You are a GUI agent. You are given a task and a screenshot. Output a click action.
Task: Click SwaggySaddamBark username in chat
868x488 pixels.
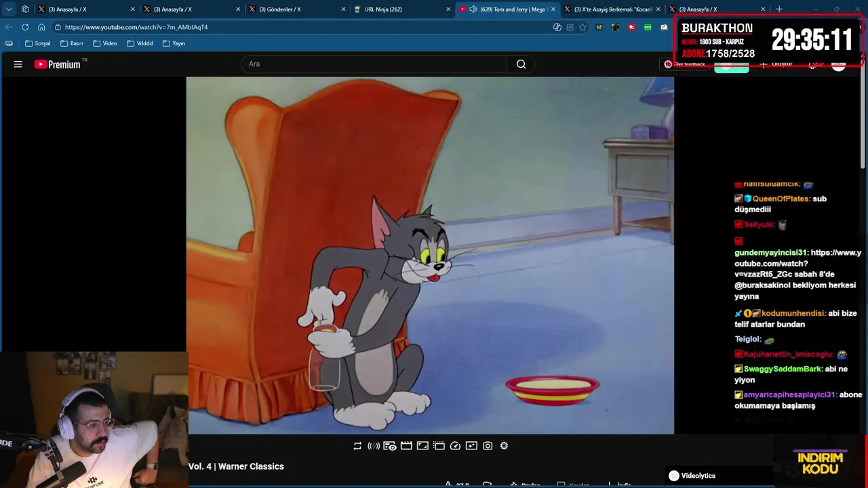783,369
